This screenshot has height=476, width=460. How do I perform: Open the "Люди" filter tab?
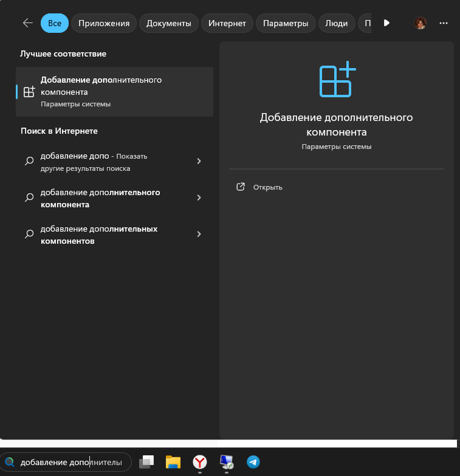coord(337,23)
